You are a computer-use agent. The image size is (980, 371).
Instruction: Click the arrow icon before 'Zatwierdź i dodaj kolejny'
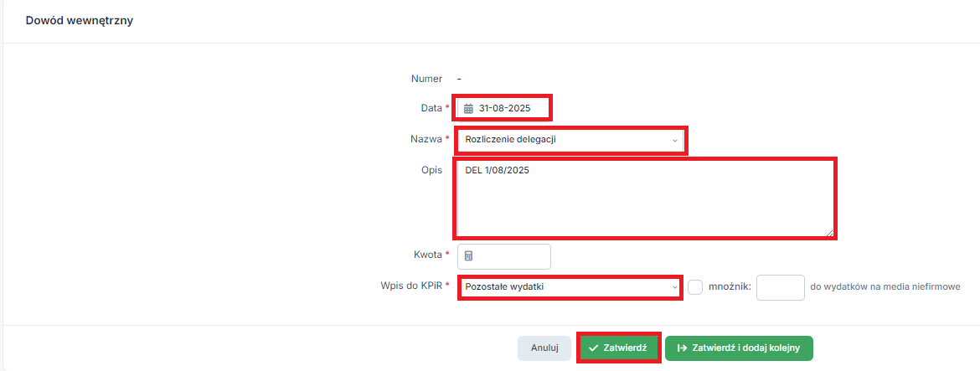[683, 348]
